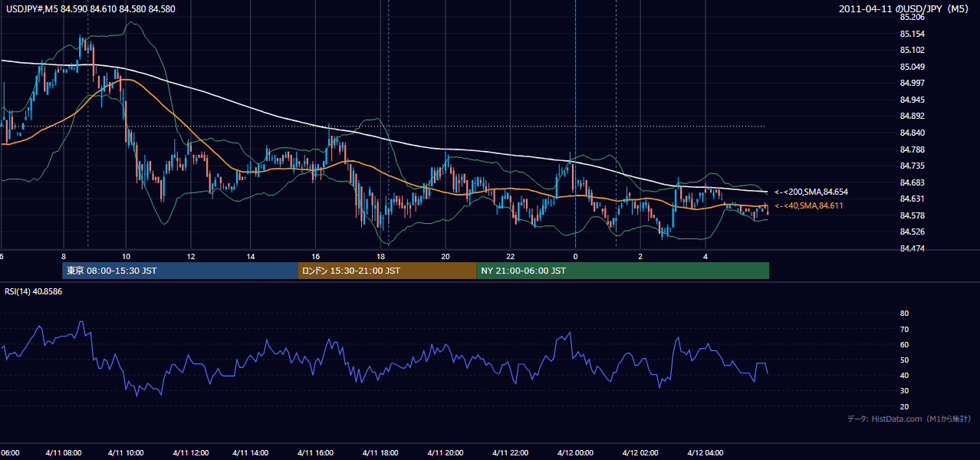Click RSI scale value 80
Screen dimensions: 980x460
click(x=905, y=314)
